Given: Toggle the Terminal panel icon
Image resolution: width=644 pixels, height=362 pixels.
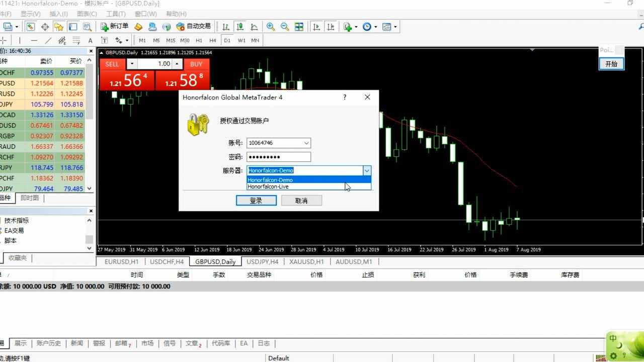Looking at the screenshot, I should coord(73,27).
